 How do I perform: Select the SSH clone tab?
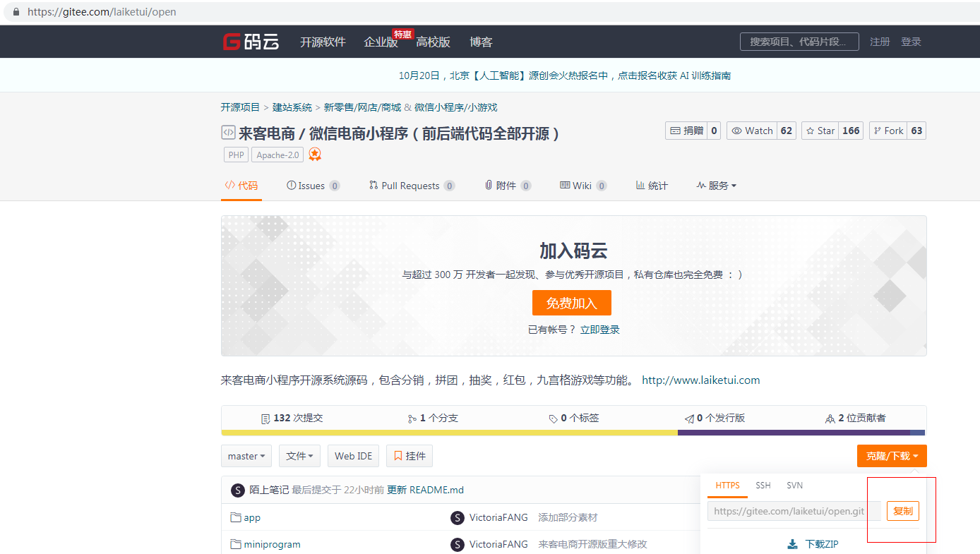point(763,486)
